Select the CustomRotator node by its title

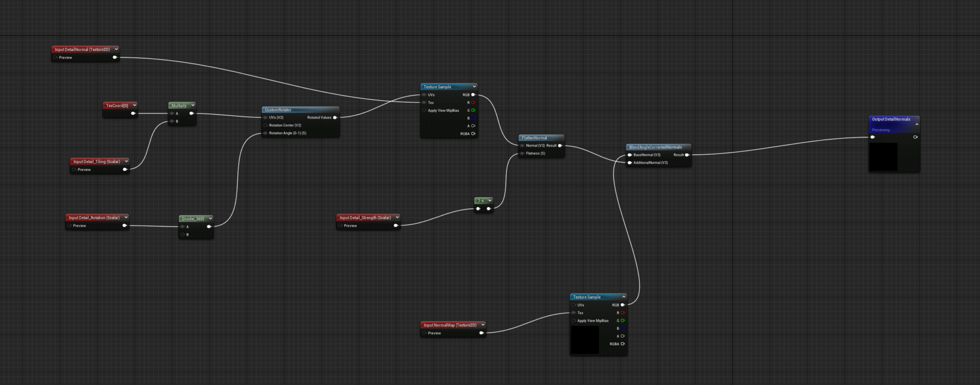pyautogui.click(x=278, y=110)
